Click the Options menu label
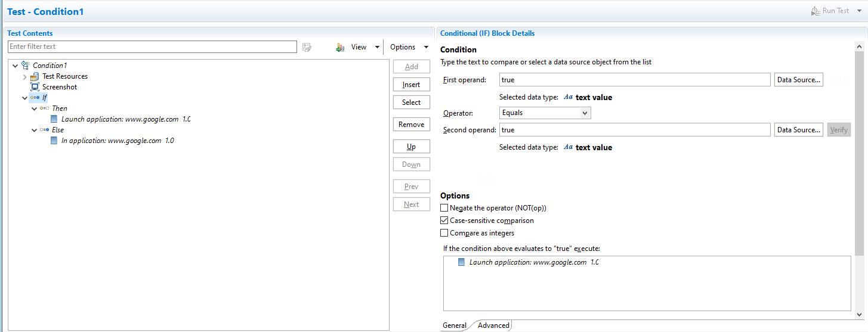The height and width of the screenshot is (332, 868). [x=403, y=47]
